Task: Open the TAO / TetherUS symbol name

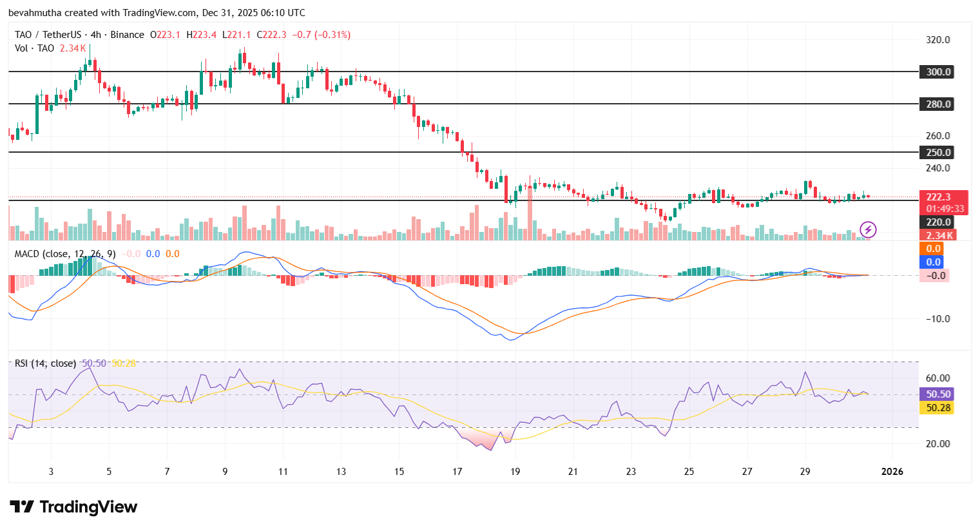Action: pos(50,35)
